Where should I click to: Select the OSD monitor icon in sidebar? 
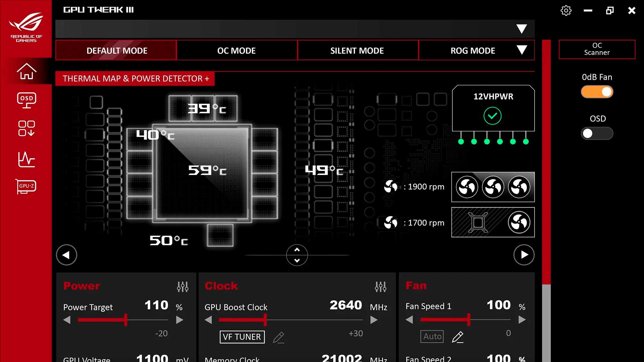(x=27, y=100)
